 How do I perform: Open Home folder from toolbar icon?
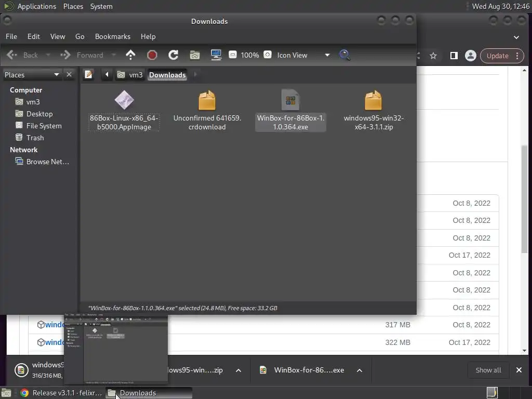(195, 55)
